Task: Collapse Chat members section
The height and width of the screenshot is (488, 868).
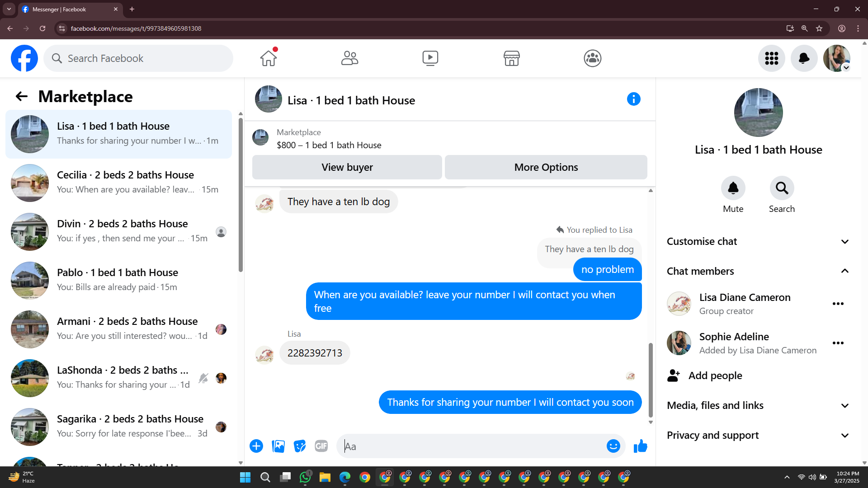Action: click(758, 271)
